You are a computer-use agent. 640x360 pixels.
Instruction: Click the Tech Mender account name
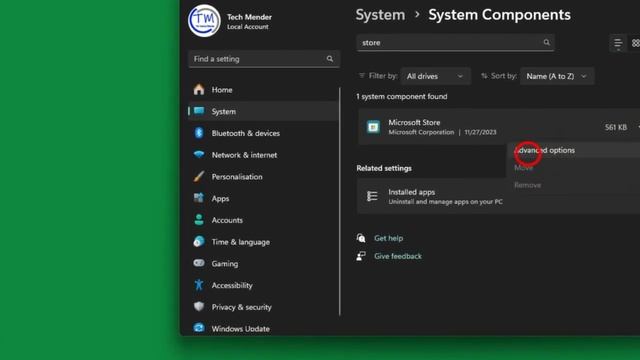(x=249, y=17)
